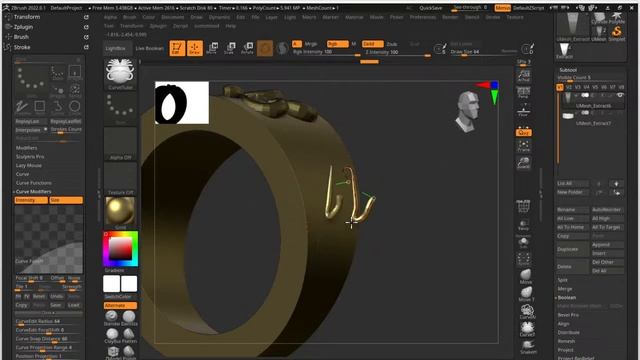Toggle the orange Qxyz rotation button
Image resolution: width=640 pixels, height=360 pixels.
(523, 132)
